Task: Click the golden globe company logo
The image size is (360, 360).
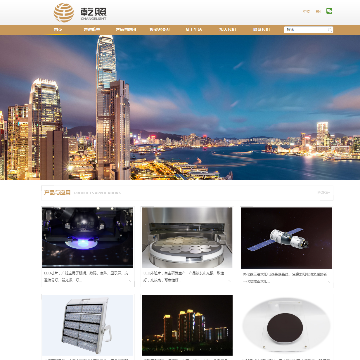Action: pyautogui.click(x=64, y=13)
